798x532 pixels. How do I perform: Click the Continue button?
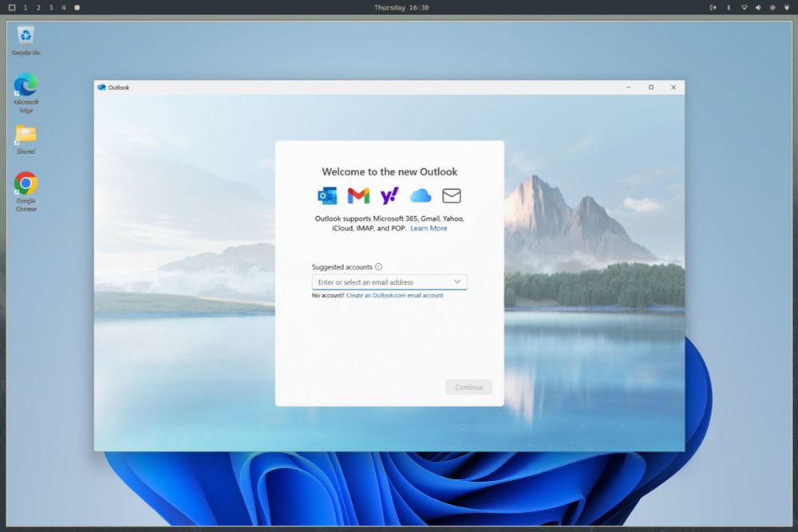468,387
